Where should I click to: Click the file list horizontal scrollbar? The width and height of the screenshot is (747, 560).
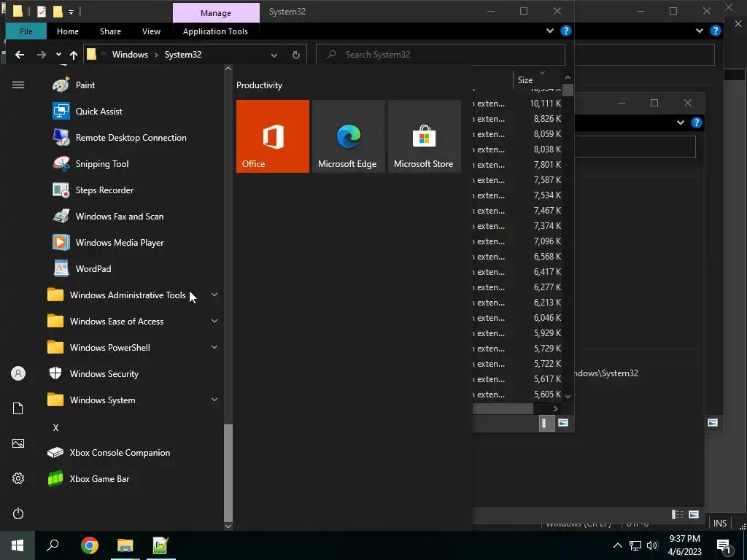point(503,408)
